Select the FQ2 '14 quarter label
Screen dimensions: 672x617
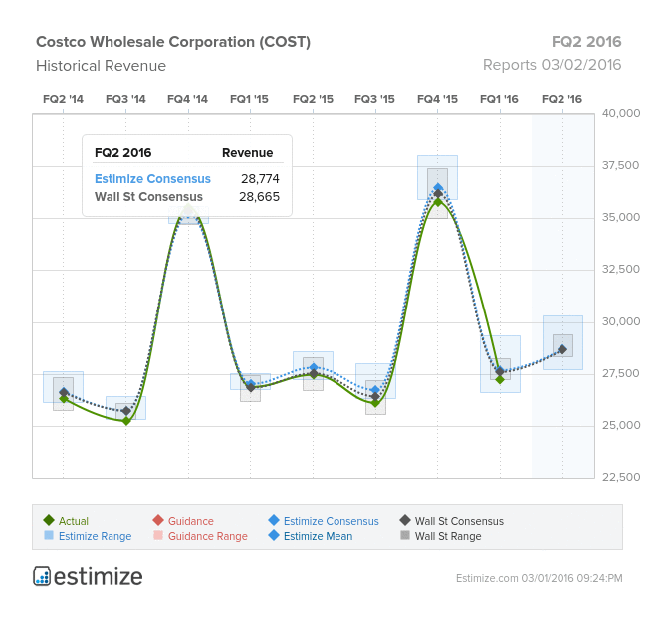(x=63, y=99)
